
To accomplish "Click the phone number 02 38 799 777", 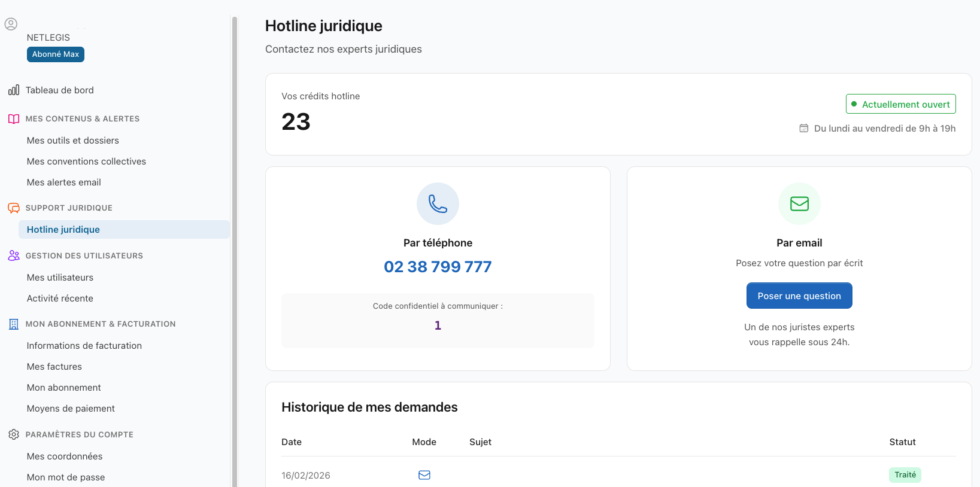I will pos(438,267).
